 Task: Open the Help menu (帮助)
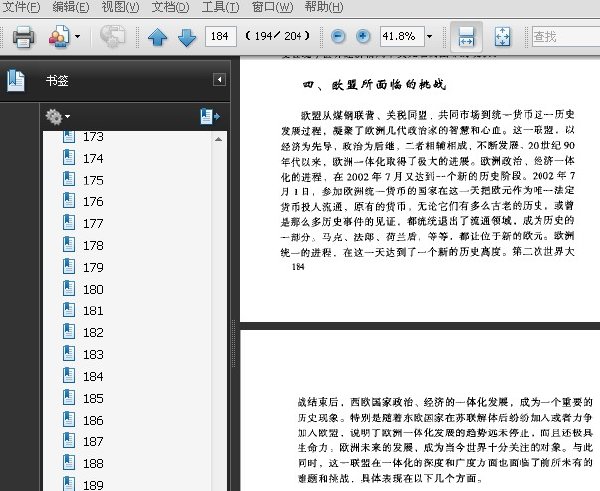tap(324, 7)
